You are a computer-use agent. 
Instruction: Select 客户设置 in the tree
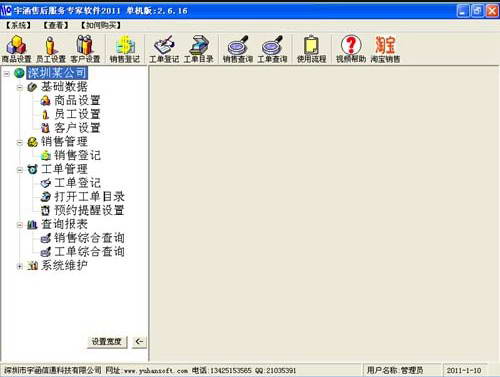tap(77, 128)
